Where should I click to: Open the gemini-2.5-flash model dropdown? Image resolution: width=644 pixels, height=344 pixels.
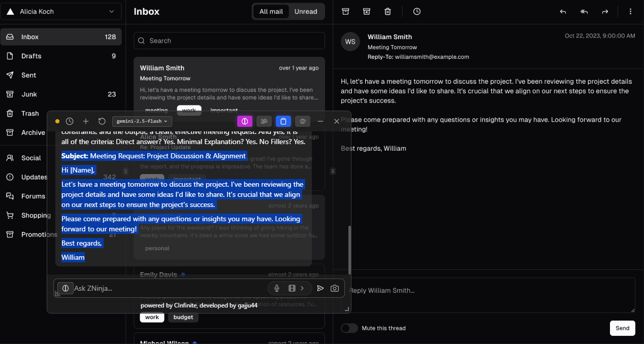pos(142,121)
